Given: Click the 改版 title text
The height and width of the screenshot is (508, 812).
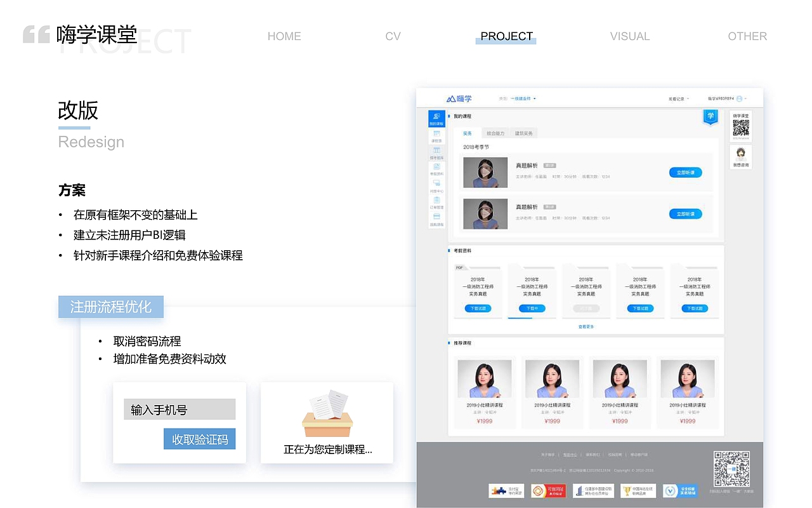Looking at the screenshot, I should [x=78, y=110].
